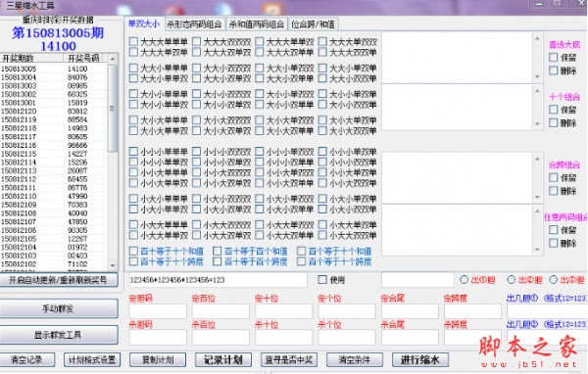The height and width of the screenshot is (374, 588).
Task: Click the 手动群发 button
Action: pyautogui.click(x=58, y=308)
